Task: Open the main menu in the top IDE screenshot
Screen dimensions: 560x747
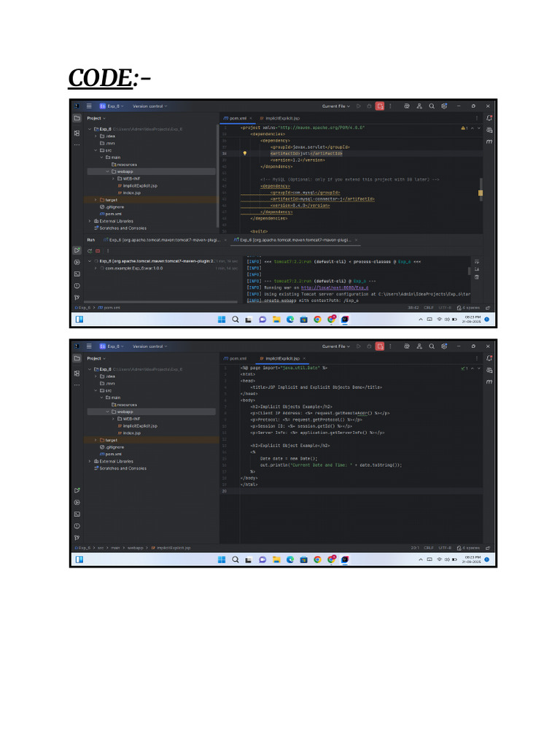Action: pos(89,107)
